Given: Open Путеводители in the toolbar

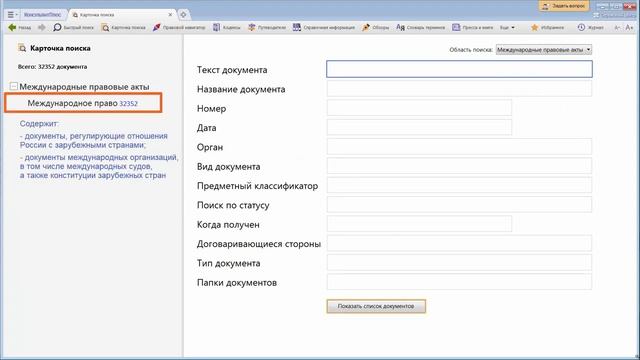Looking at the screenshot, I should pos(267,27).
